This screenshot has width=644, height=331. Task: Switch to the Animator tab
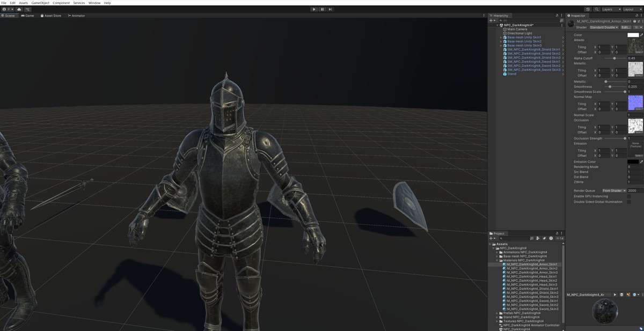[x=76, y=16]
